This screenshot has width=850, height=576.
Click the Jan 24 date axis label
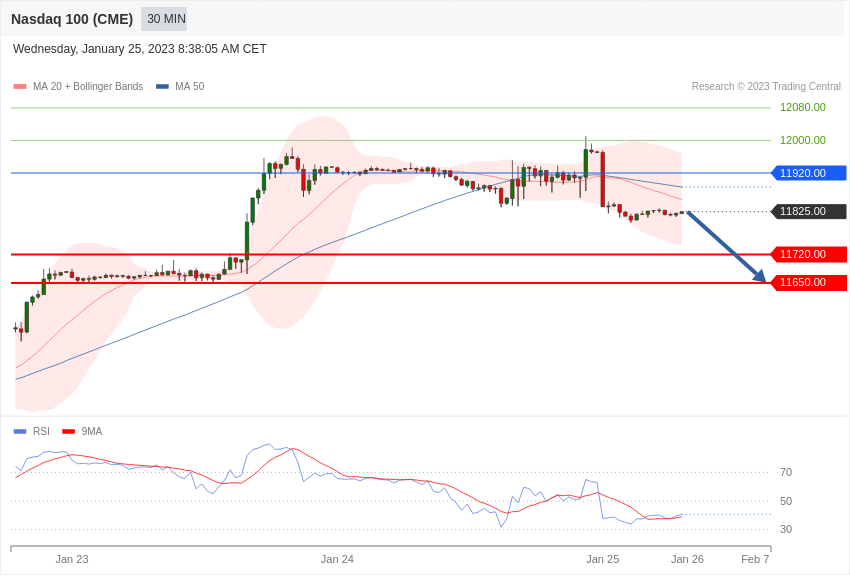click(x=337, y=559)
